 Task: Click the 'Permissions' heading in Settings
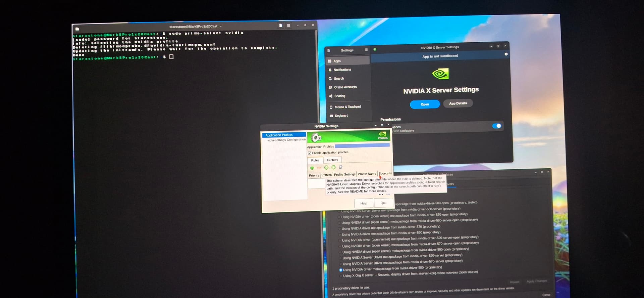coord(390,120)
